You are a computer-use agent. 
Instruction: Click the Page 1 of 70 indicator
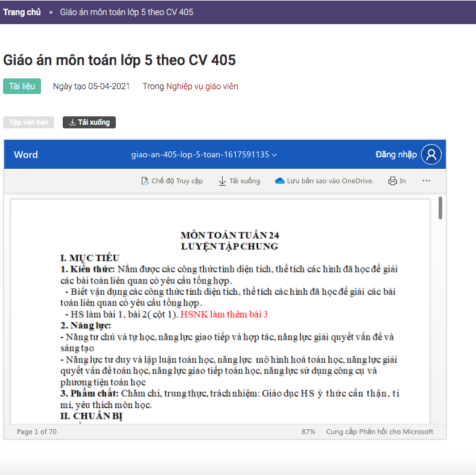coord(37,432)
